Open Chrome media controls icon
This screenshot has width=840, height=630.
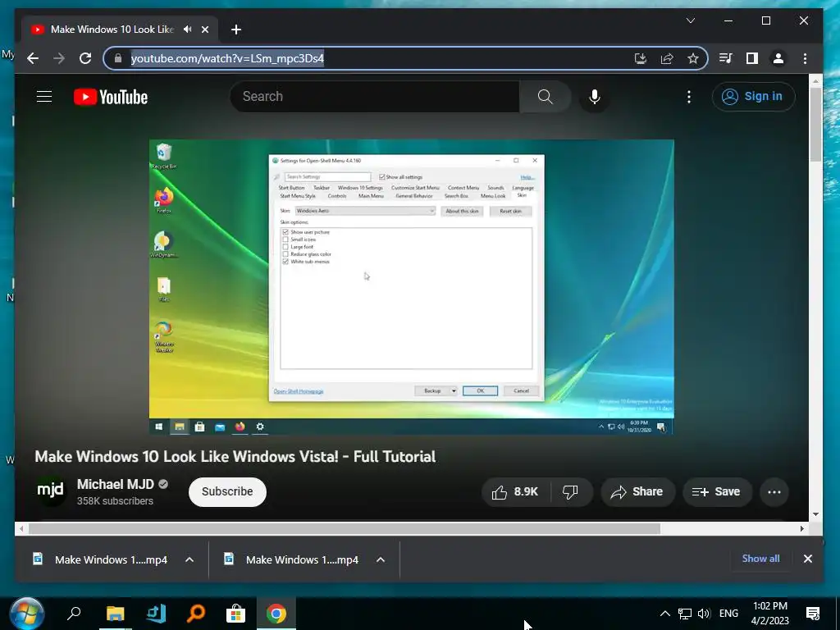point(726,58)
